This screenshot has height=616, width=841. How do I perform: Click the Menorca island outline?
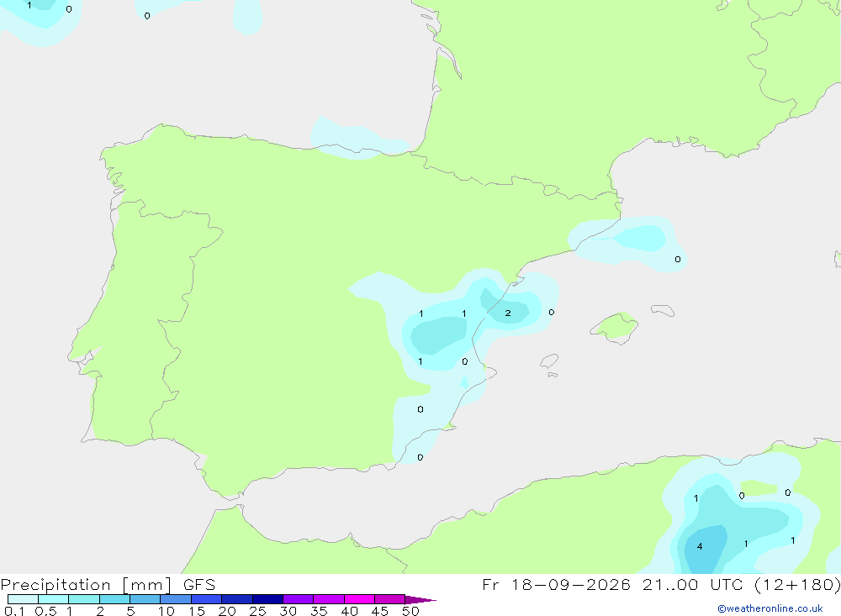point(663,310)
